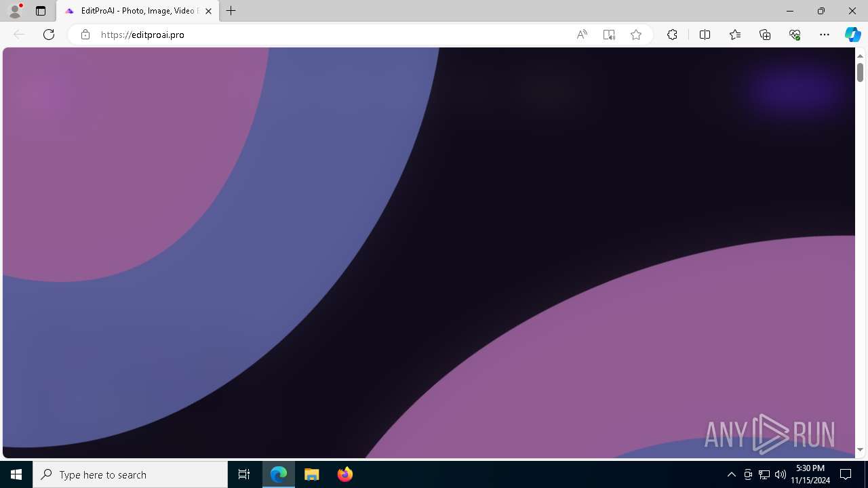868x488 pixels.
Task: Open Browser essentials heart icon
Action: (795, 35)
